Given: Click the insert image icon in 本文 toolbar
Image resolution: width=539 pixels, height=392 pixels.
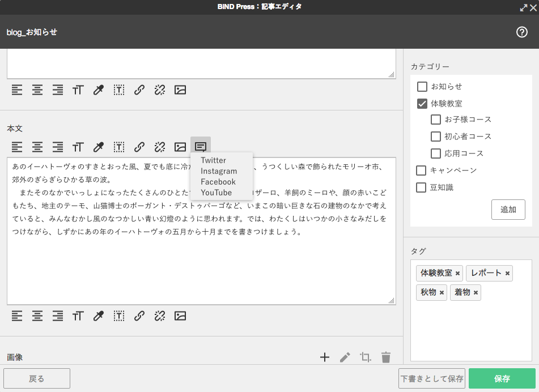Looking at the screenshot, I should click(180, 147).
